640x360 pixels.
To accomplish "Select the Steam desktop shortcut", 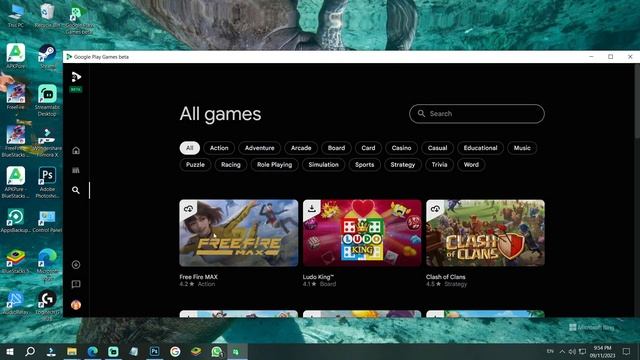I will pyautogui.click(x=47, y=56).
